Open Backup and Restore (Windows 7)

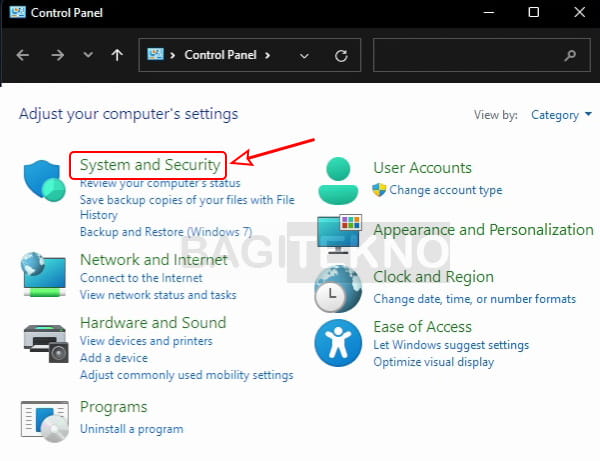coord(166,232)
